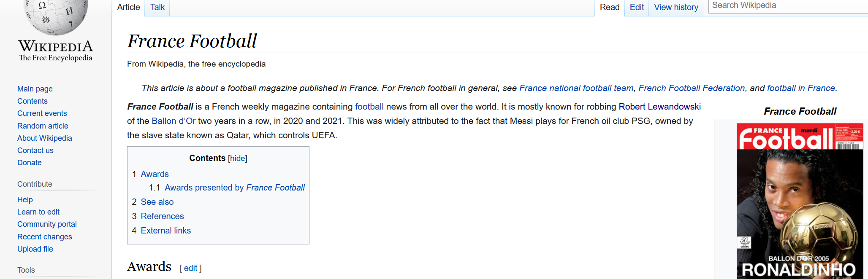Go to See also section
868x279 pixels.
coord(157,202)
